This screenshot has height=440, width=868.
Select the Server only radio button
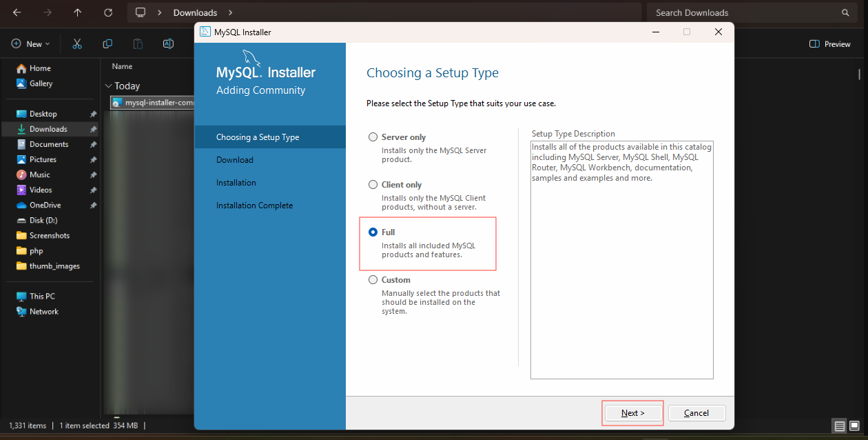pos(373,137)
